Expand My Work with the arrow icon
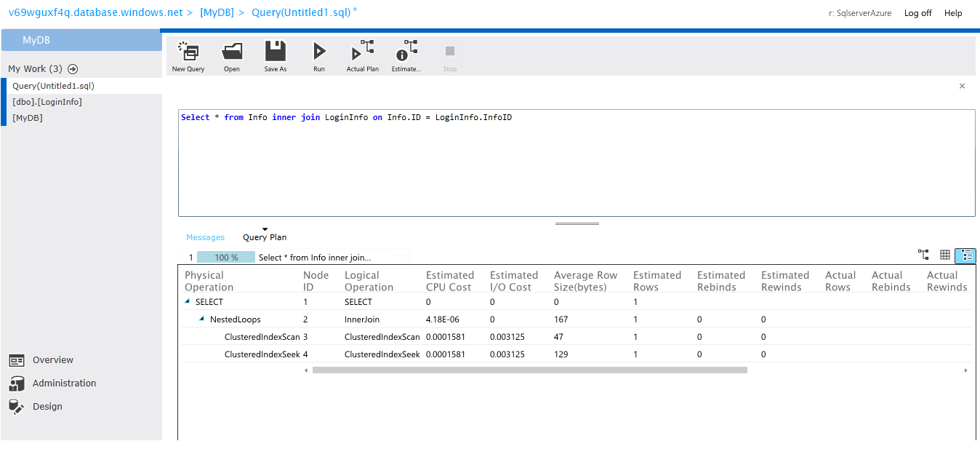The image size is (980, 457). click(x=71, y=68)
